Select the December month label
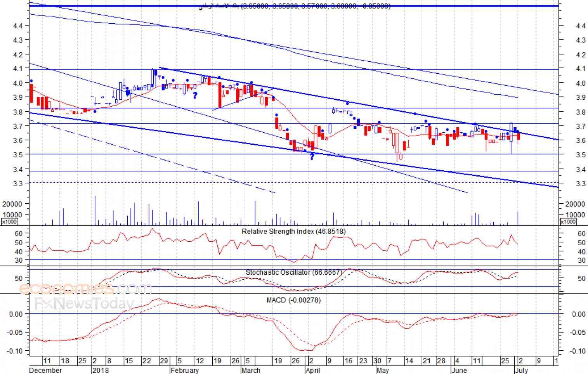 point(45,370)
